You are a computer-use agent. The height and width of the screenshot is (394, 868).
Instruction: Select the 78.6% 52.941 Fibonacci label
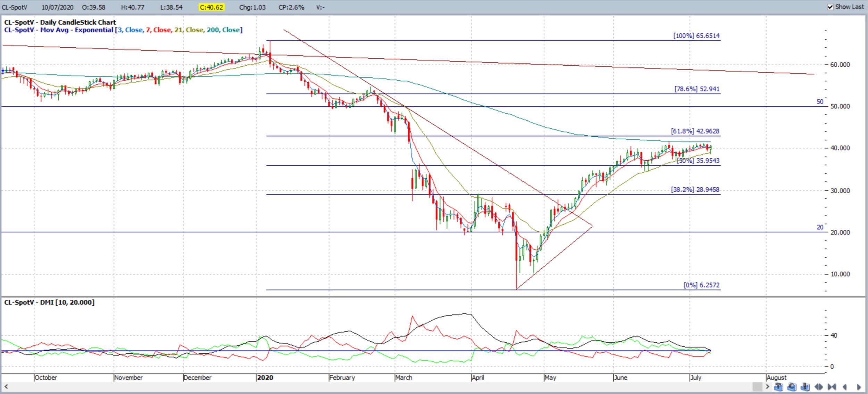(x=697, y=89)
